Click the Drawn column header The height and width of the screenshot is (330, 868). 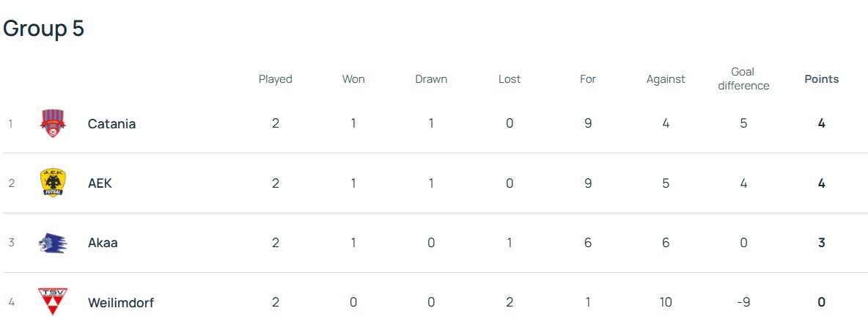click(431, 79)
